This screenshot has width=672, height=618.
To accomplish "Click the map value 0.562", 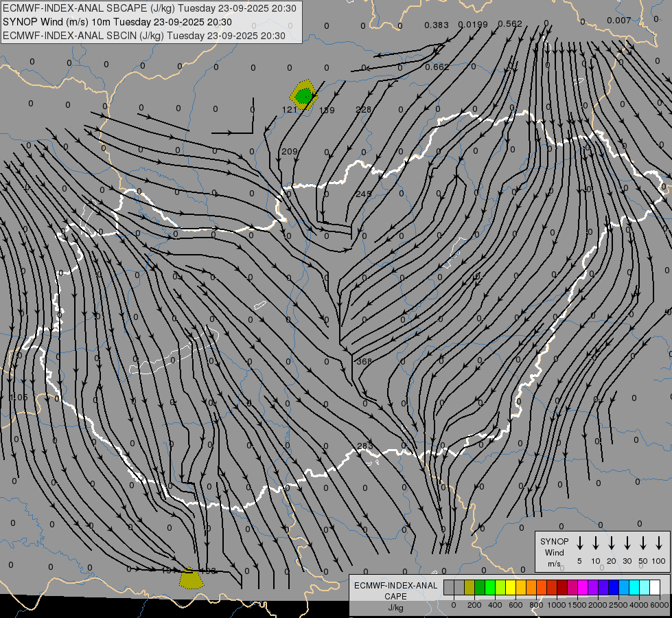I will [509, 24].
